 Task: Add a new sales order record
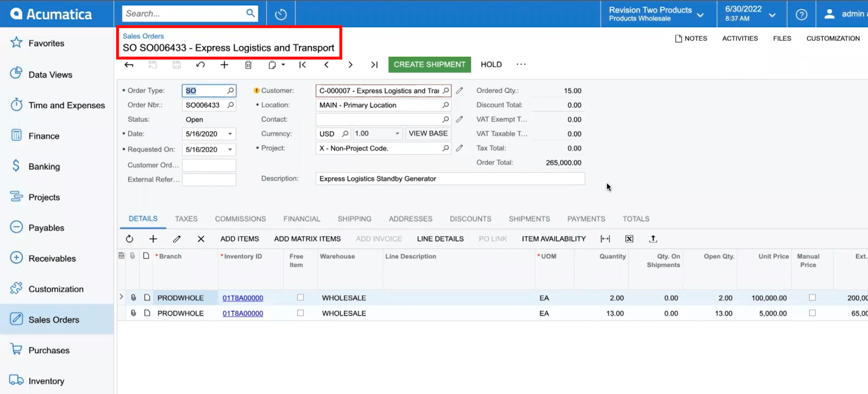(x=224, y=65)
